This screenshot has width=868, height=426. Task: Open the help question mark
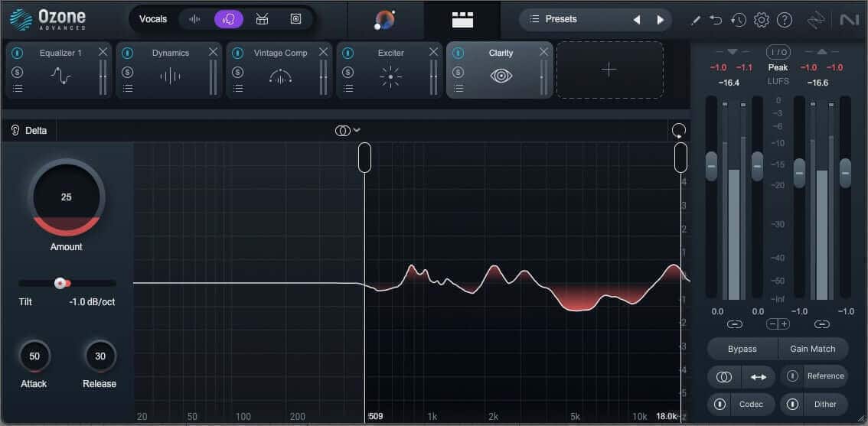point(785,21)
